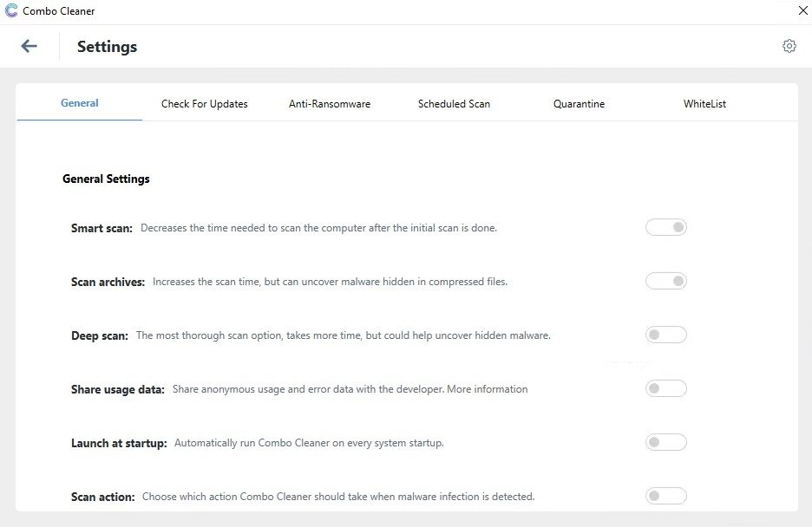The image size is (812, 527).
Task: Click the Share usage data label
Action: (118, 389)
